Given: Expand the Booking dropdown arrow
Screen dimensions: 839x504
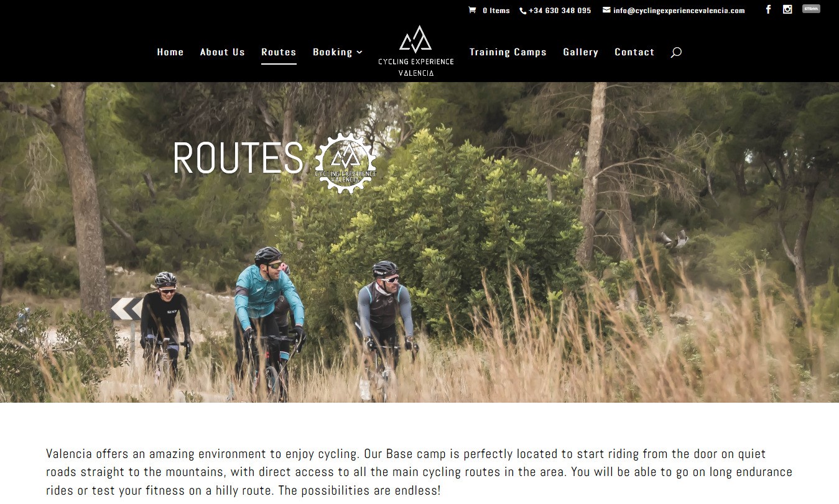Looking at the screenshot, I should (x=359, y=52).
